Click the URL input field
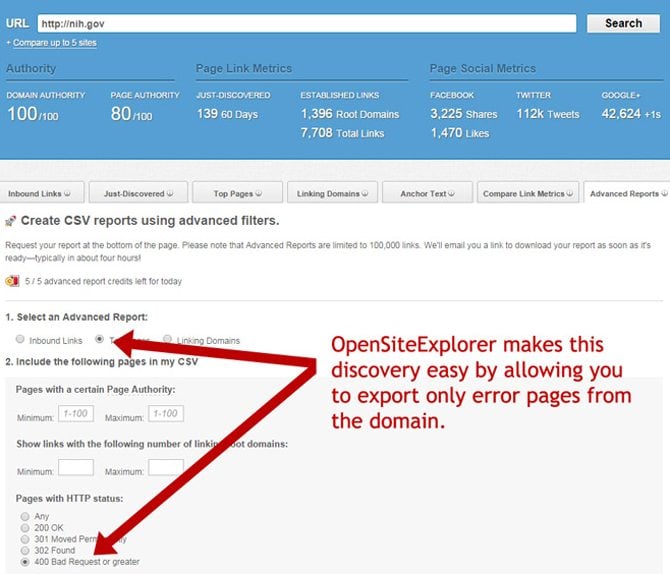 [306, 23]
